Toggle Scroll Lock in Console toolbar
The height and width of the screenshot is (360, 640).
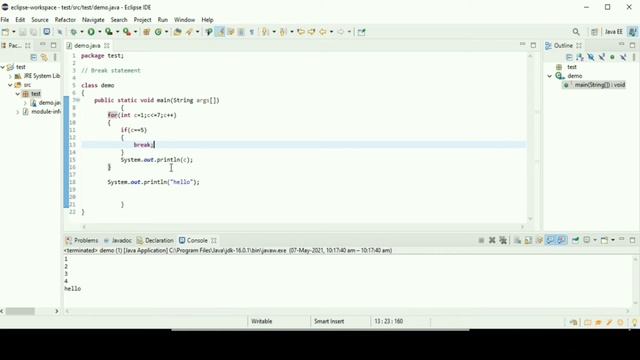pos(528,240)
